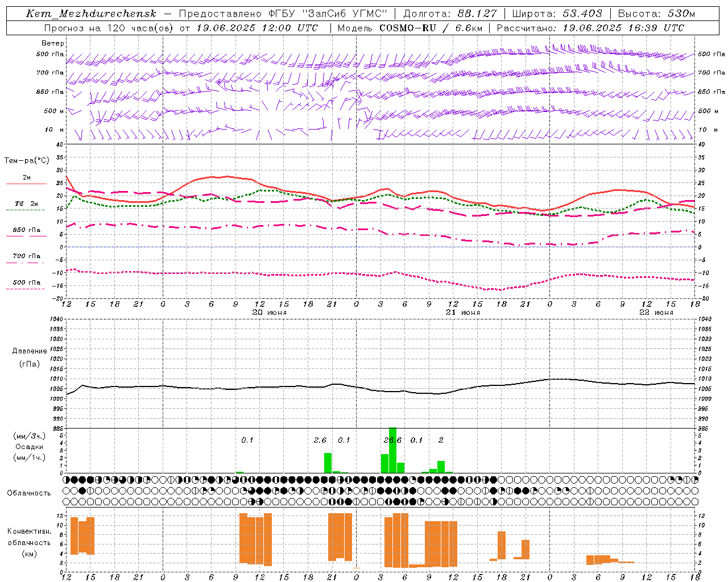Viewport: 728px width, 582px height.
Task: Click the Тем-ра(°C) panel label
Action: point(27,161)
